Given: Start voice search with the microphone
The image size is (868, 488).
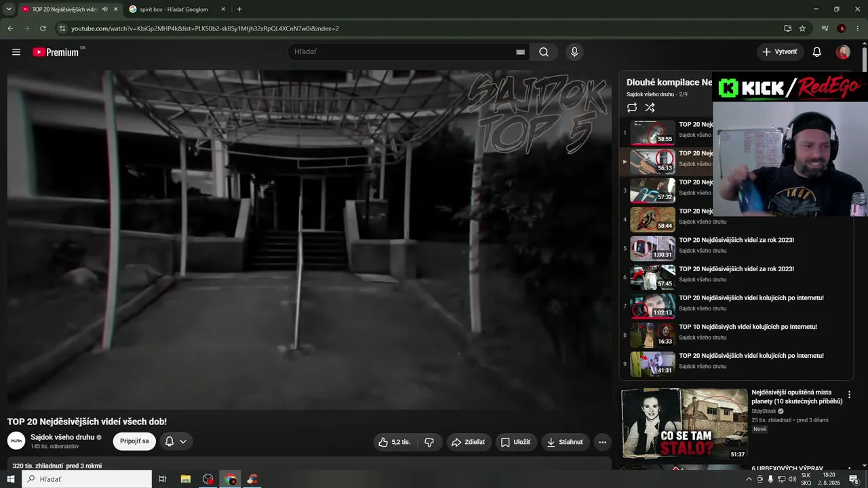Looking at the screenshot, I should tap(574, 52).
